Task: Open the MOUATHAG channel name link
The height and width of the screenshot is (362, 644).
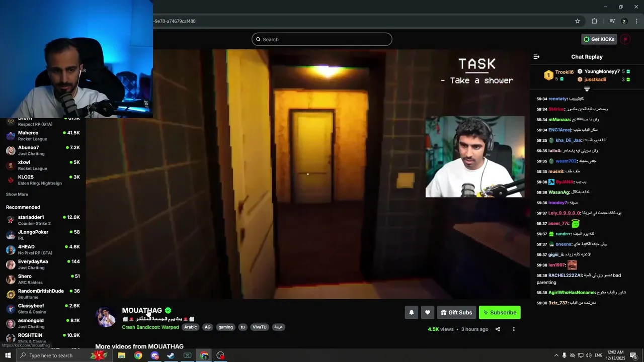Action: pyautogui.click(x=142, y=310)
